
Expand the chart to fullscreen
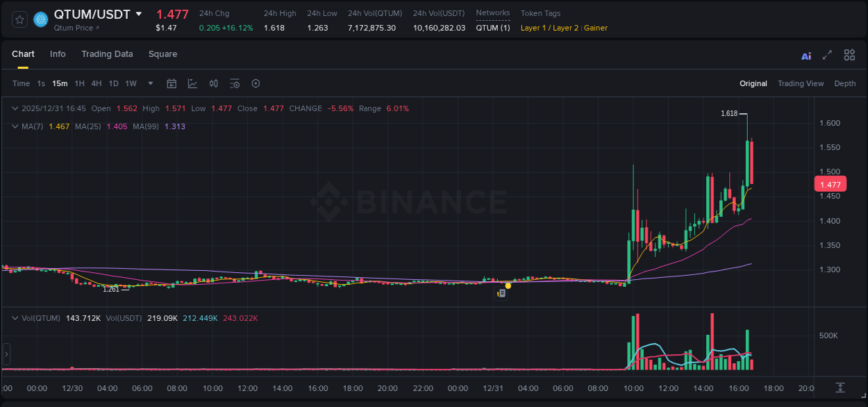[827, 55]
